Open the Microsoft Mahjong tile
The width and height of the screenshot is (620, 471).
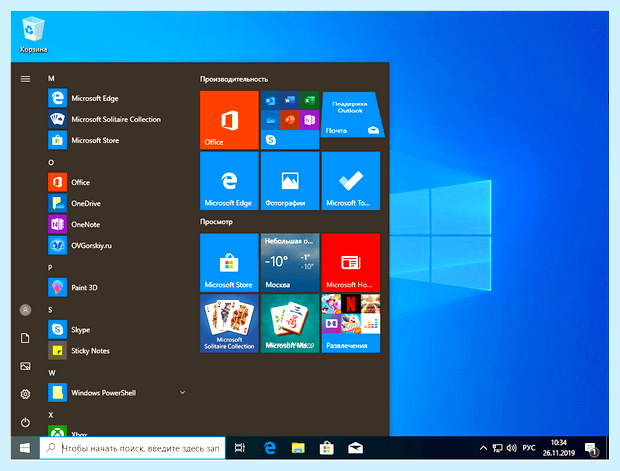pos(290,323)
